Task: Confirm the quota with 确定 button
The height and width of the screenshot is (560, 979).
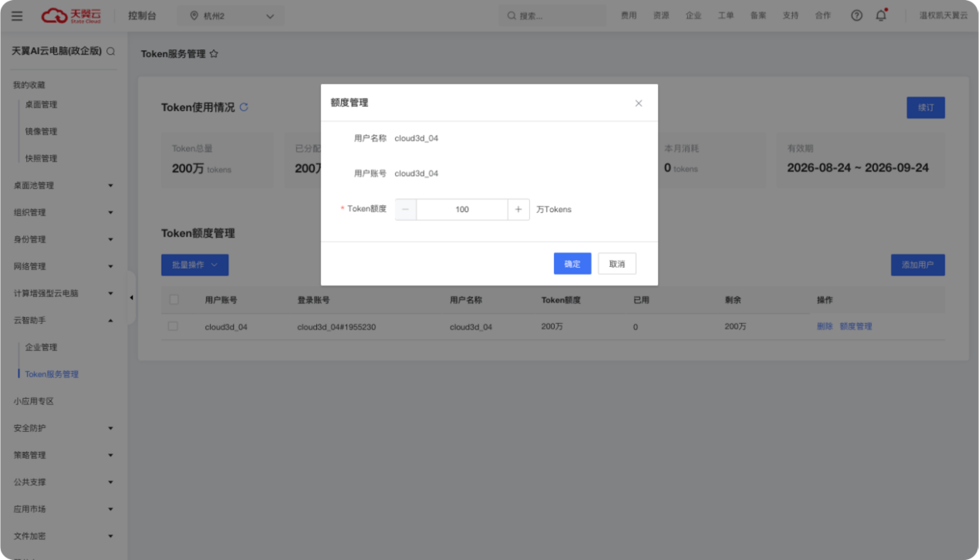Action: click(x=572, y=264)
